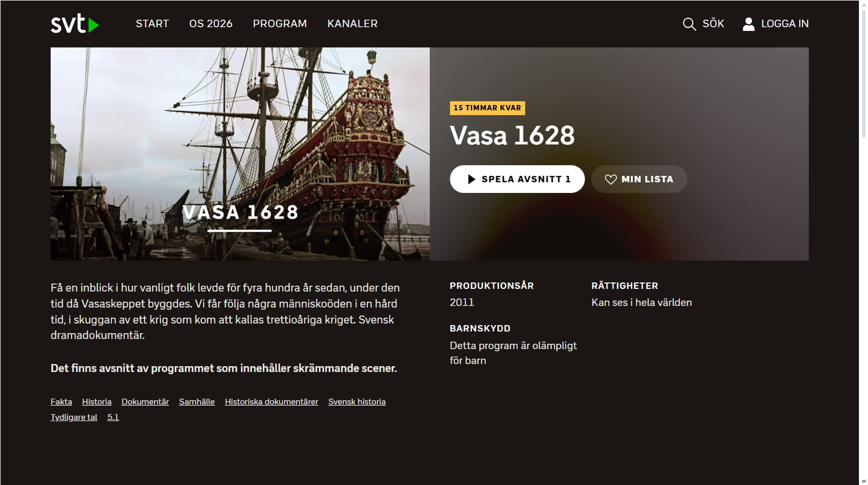Open the Fakta category link
The width and height of the screenshot is (868, 485).
pyautogui.click(x=61, y=402)
